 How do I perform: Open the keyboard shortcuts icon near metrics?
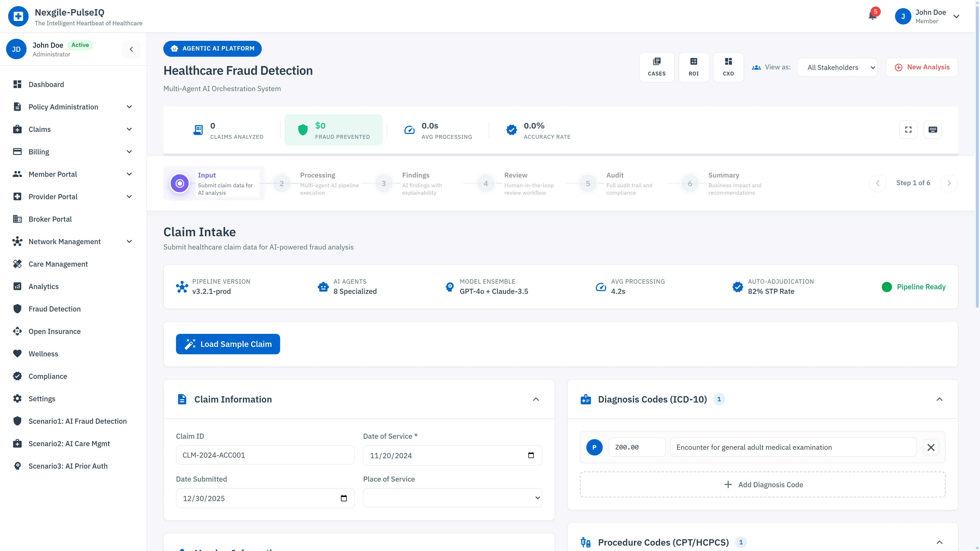pos(933,129)
